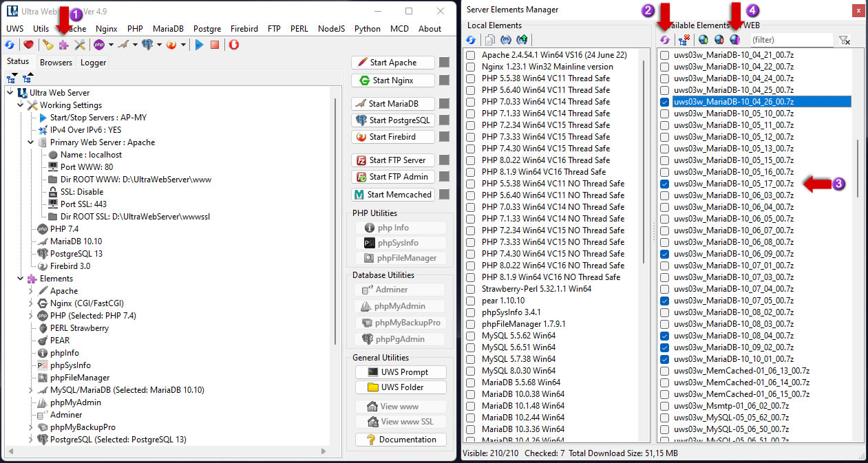This screenshot has height=463, width=868.
Task: Open the PHP version dropdown arrow
Action: (x=110, y=45)
